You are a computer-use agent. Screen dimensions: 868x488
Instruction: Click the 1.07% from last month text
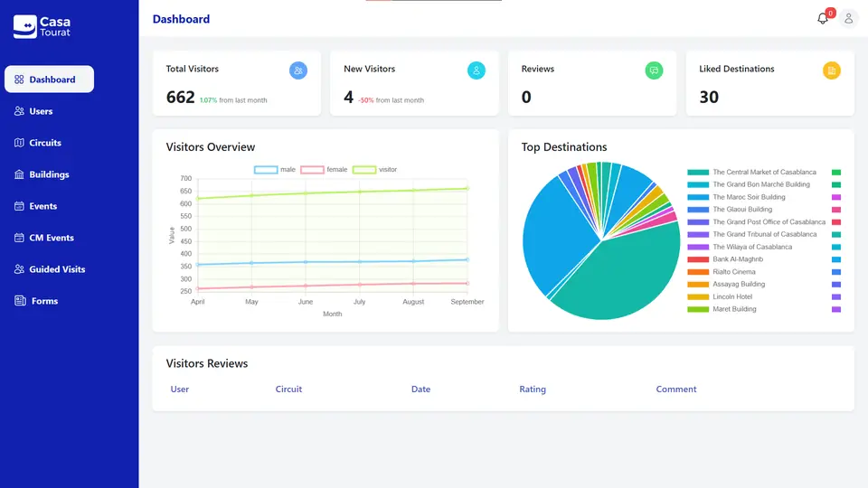coord(233,100)
